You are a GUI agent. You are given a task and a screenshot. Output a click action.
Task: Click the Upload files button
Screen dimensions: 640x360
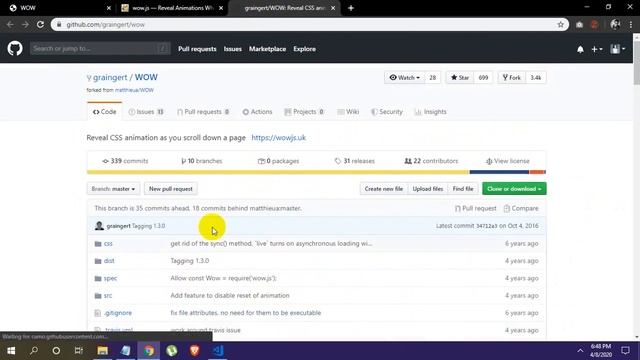tap(427, 189)
